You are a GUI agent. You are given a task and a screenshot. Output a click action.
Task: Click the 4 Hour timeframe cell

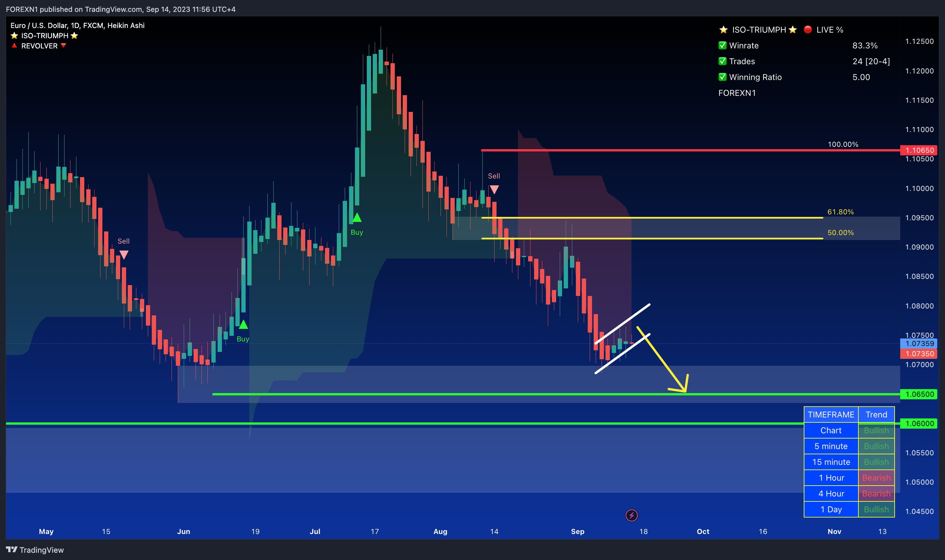pos(831,493)
